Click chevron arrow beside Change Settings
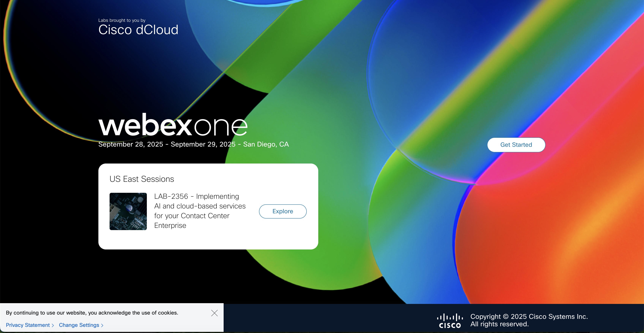The width and height of the screenshot is (644, 333). point(102,325)
